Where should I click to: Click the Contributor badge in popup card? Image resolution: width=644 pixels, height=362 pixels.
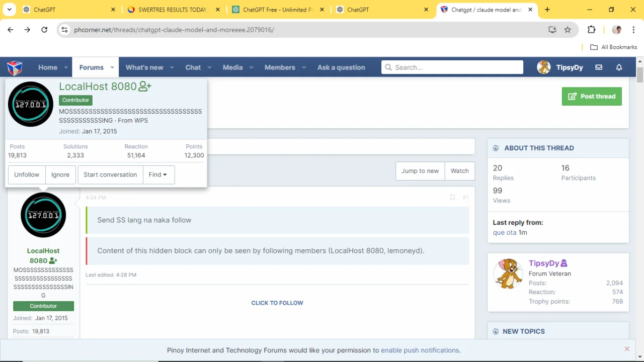tap(75, 100)
